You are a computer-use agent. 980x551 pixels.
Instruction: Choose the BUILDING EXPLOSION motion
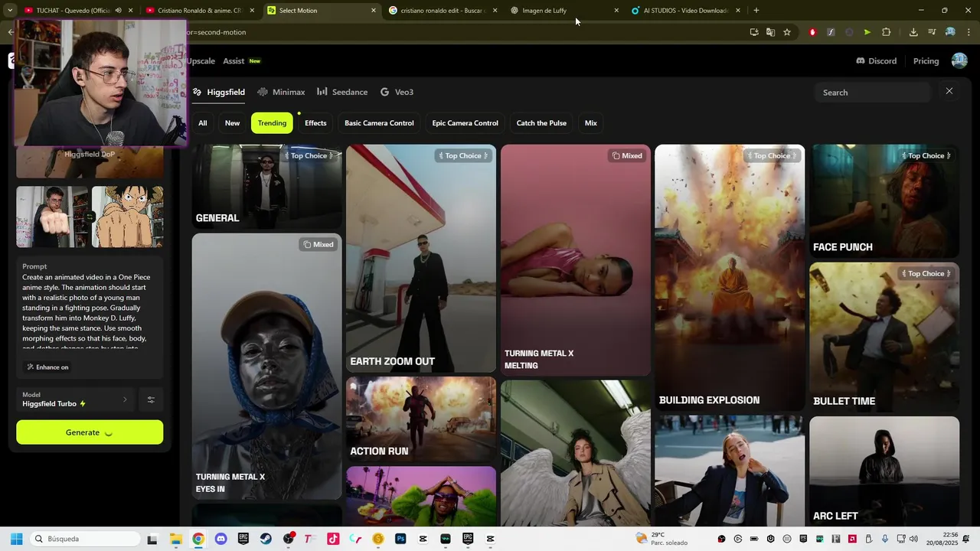point(730,278)
